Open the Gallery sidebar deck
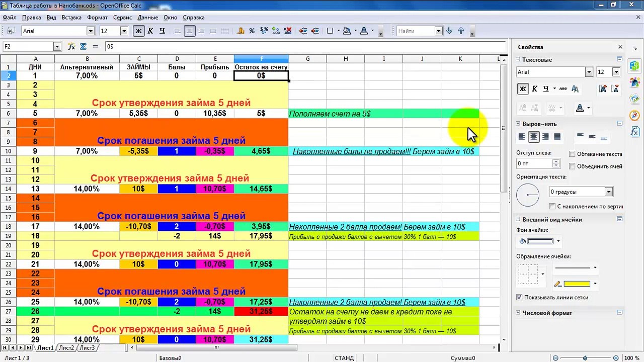The image size is (644, 362). (x=635, y=99)
